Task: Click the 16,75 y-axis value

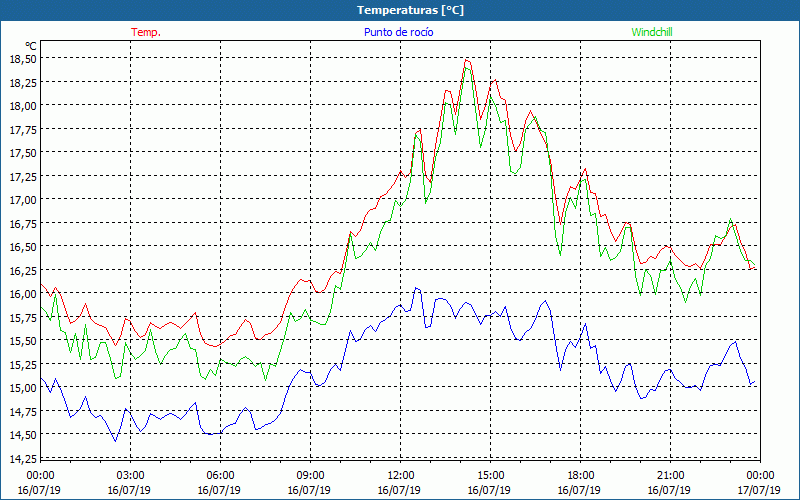Action: pyautogui.click(x=23, y=223)
